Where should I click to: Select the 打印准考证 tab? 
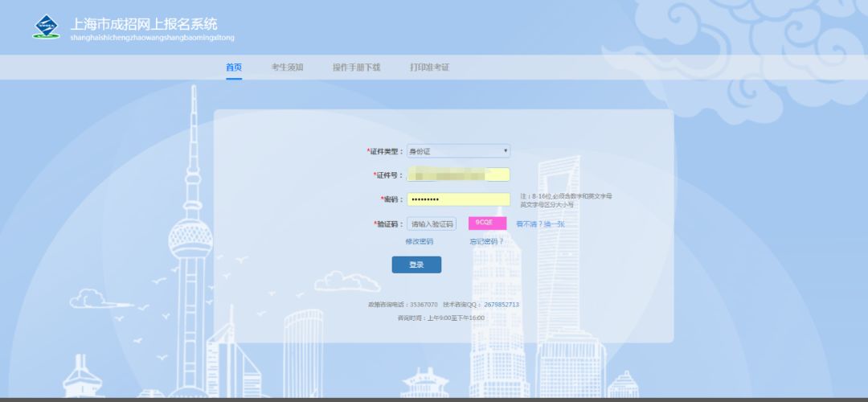(x=429, y=68)
